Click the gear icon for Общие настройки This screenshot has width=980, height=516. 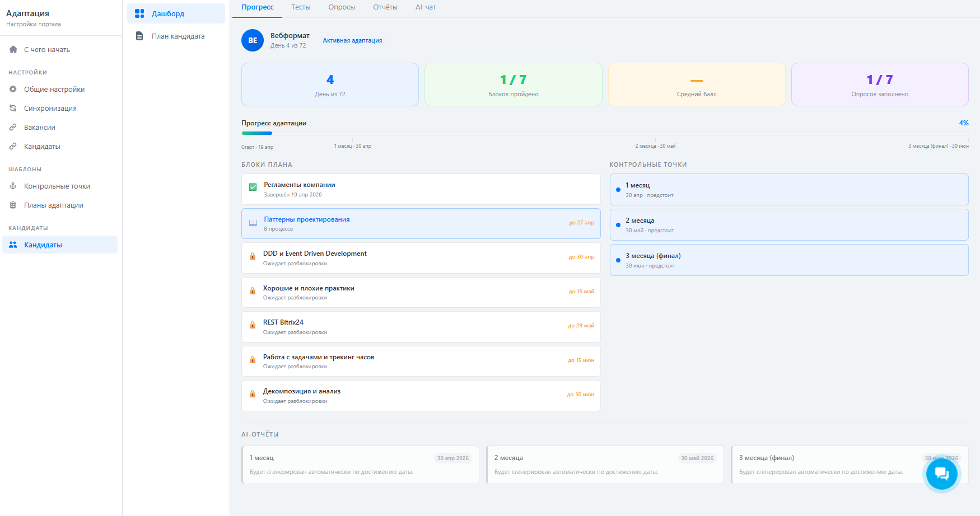(13, 90)
